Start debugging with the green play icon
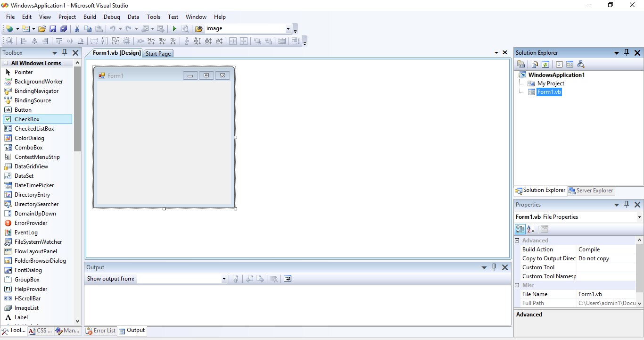 (174, 29)
